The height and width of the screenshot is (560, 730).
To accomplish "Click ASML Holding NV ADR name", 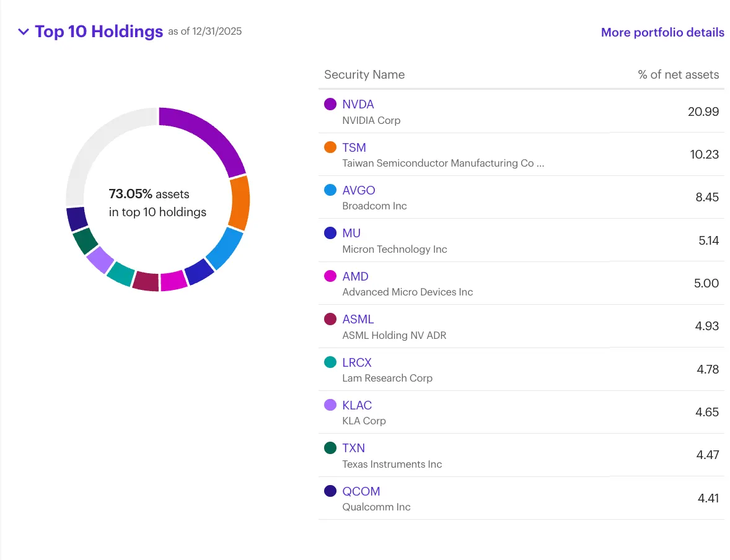I will click(x=394, y=336).
